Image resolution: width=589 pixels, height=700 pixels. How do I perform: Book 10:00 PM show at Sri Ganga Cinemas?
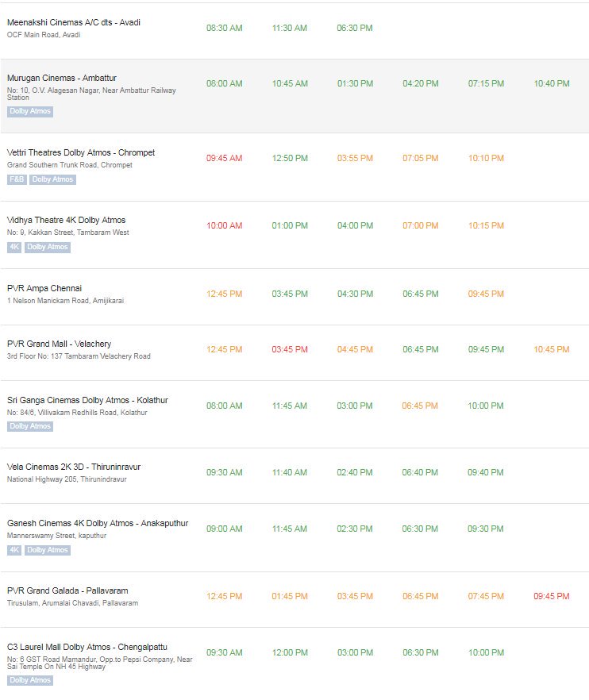coord(485,406)
